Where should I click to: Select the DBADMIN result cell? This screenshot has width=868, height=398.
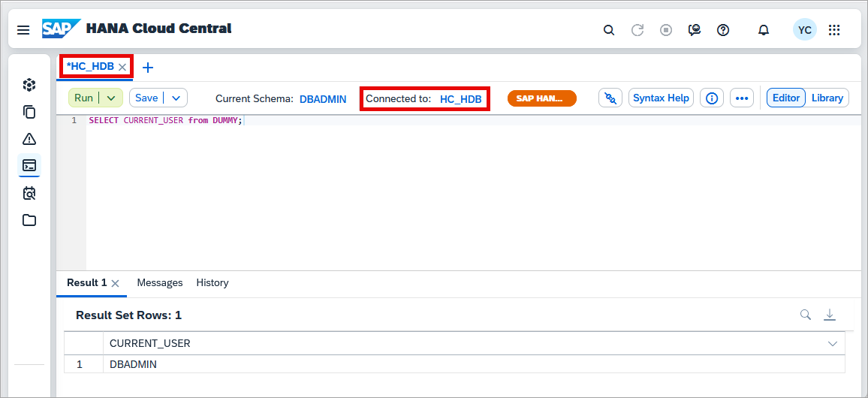474,364
